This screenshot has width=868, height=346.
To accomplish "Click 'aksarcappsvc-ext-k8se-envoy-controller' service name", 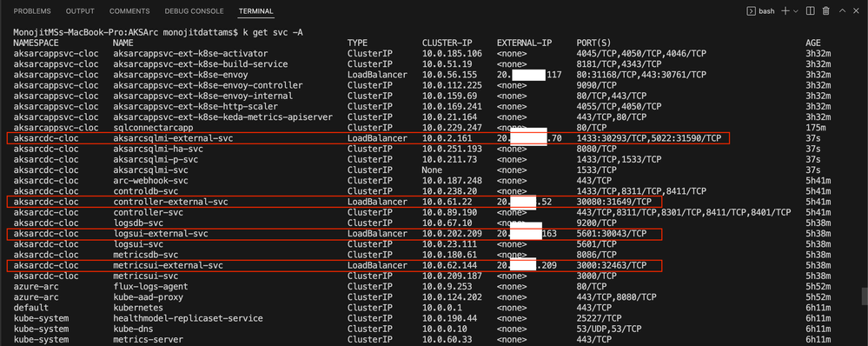I will point(208,85).
